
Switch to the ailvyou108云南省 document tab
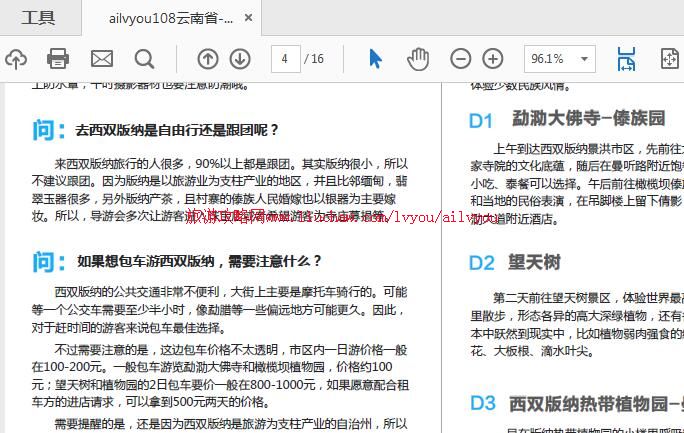point(171,18)
